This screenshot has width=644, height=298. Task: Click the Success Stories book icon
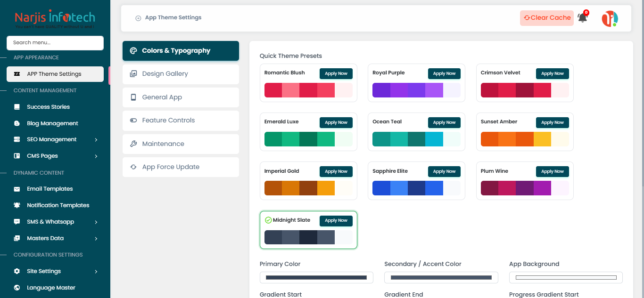[17, 107]
